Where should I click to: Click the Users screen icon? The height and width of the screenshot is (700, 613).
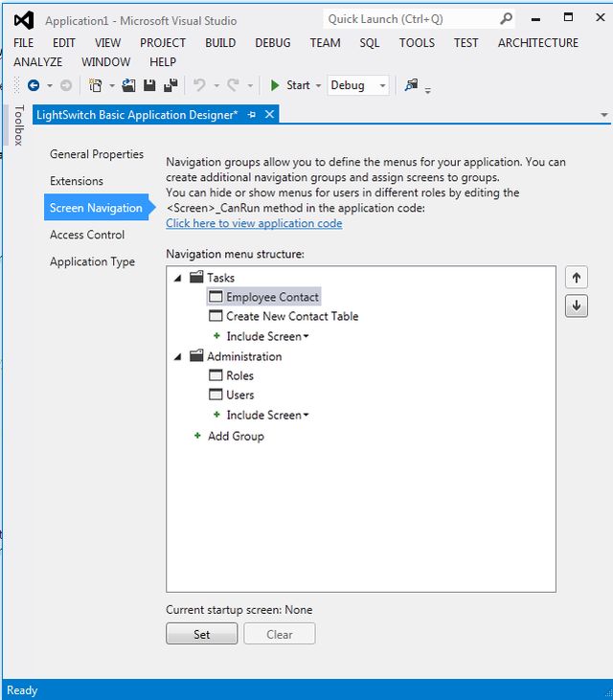click(216, 395)
